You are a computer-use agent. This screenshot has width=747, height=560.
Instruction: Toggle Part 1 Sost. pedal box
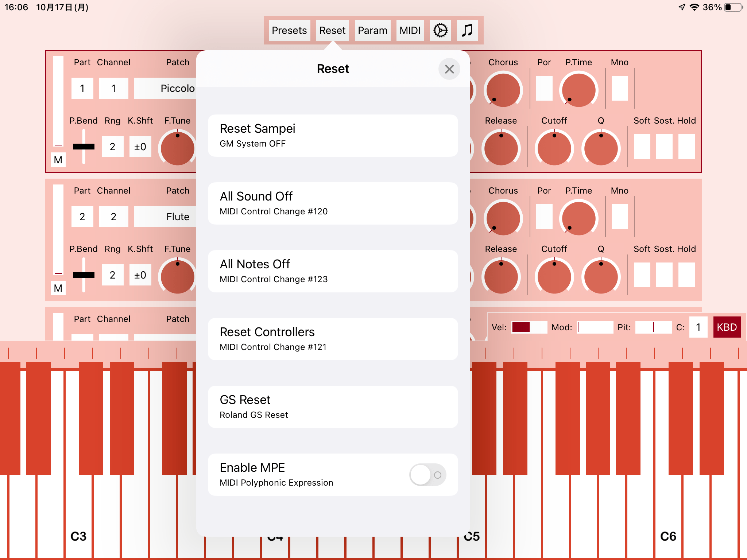tap(664, 147)
